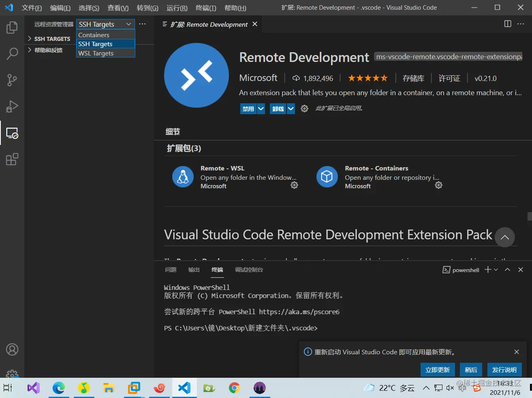
Task: Open the 许可证 license link
Action: click(449, 78)
